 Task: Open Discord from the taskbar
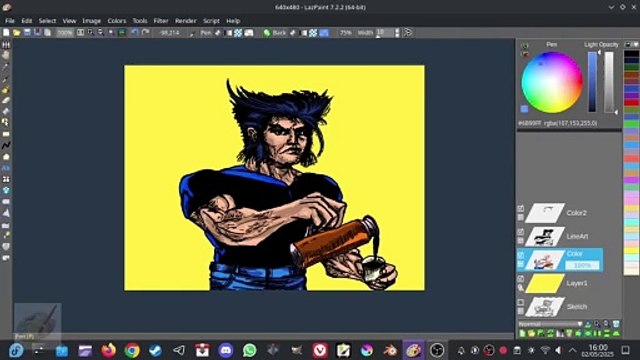[226, 350]
